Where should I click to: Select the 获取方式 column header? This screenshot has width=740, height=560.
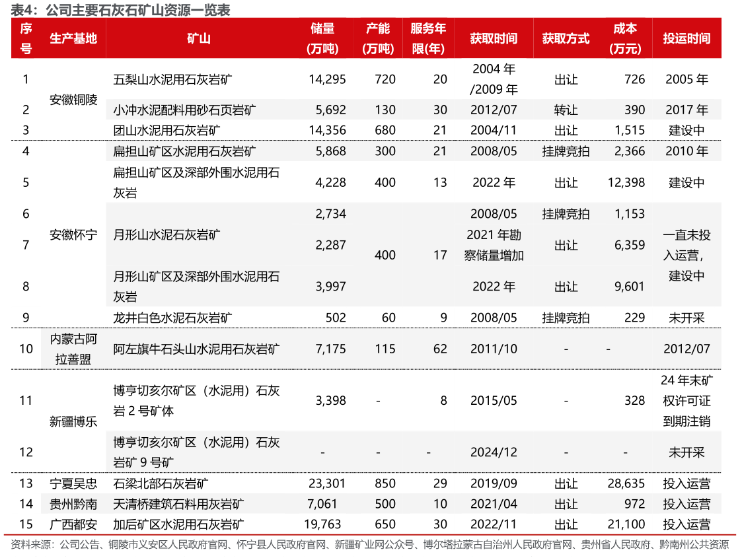tap(566, 38)
